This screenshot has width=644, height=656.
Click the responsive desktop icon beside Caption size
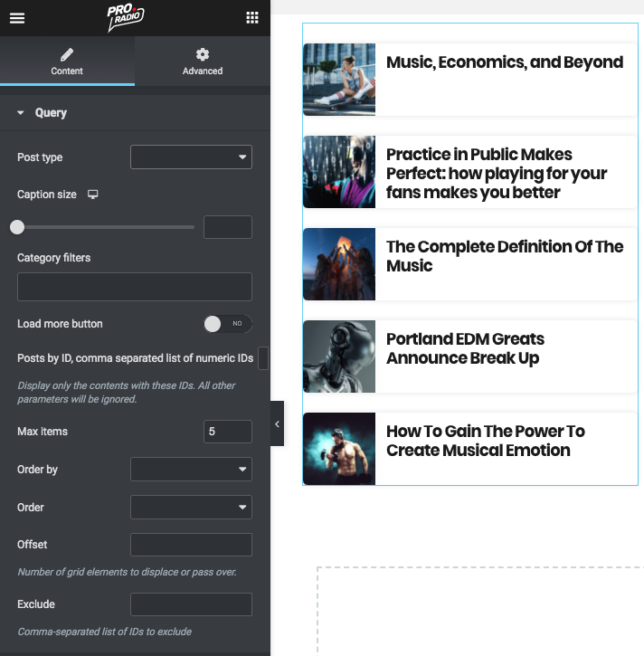click(93, 195)
